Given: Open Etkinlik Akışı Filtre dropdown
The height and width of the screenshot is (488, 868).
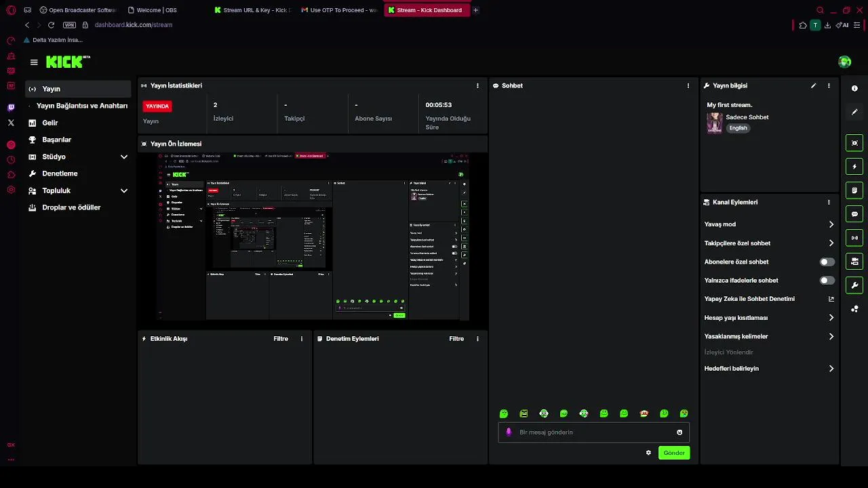Looking at the screenshot, I should (x=281, y=339).
